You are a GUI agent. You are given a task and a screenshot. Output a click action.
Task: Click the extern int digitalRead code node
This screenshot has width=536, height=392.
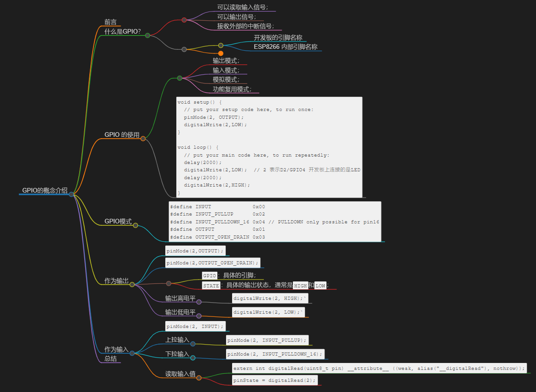tap(379, 368)
